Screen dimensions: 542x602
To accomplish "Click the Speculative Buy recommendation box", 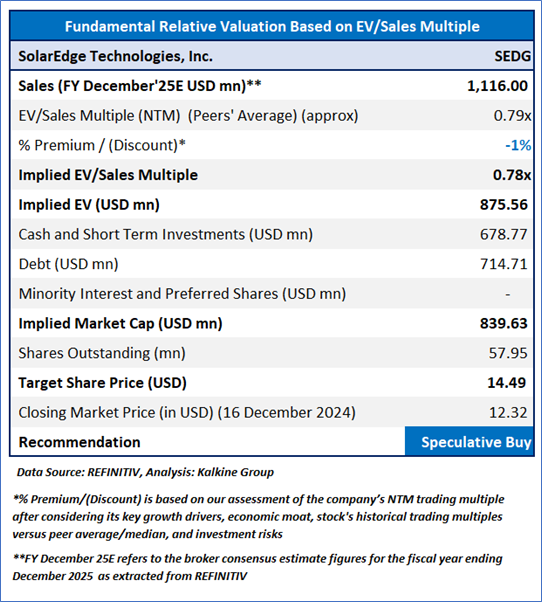I will tap(469, 442).
